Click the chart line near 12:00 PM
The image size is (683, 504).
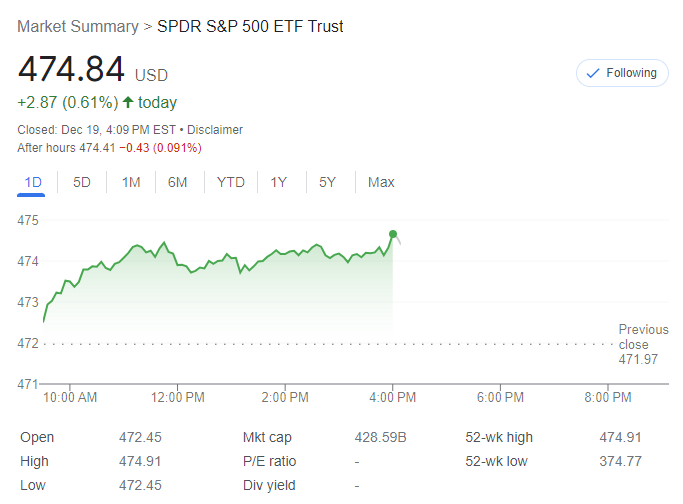179,264
